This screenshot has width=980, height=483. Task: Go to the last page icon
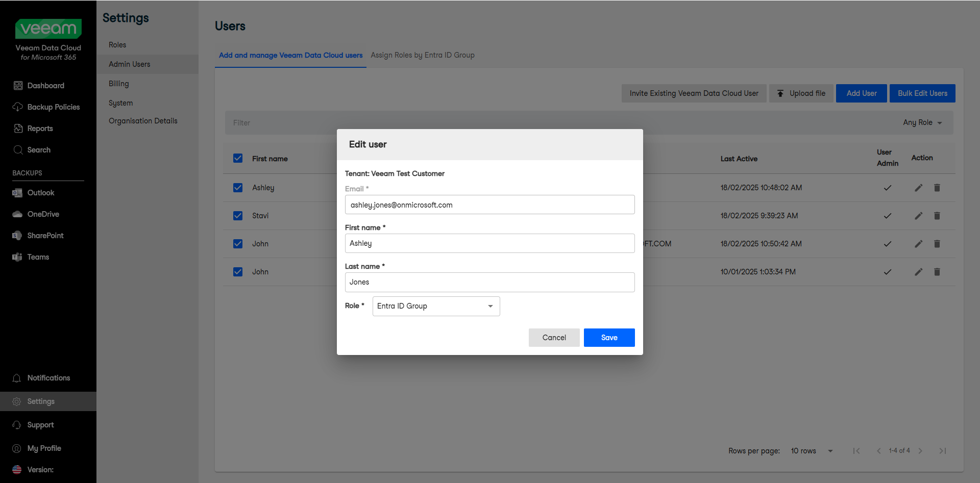pyautogui.click(x=943, y=451)
